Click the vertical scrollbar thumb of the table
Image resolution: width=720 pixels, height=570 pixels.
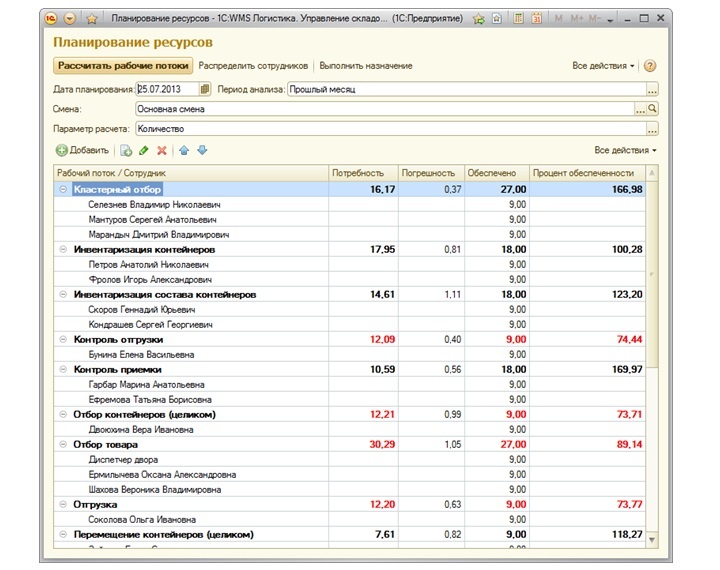[652, 274]
